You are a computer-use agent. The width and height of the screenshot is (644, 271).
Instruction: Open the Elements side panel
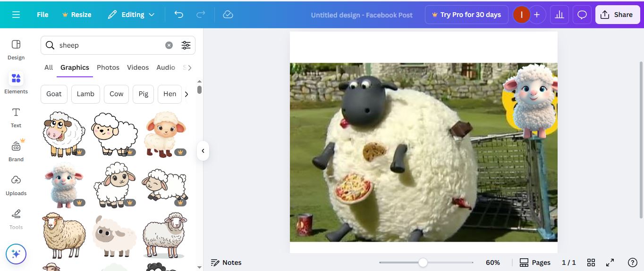pyautogui.click(x=16, y=83)
